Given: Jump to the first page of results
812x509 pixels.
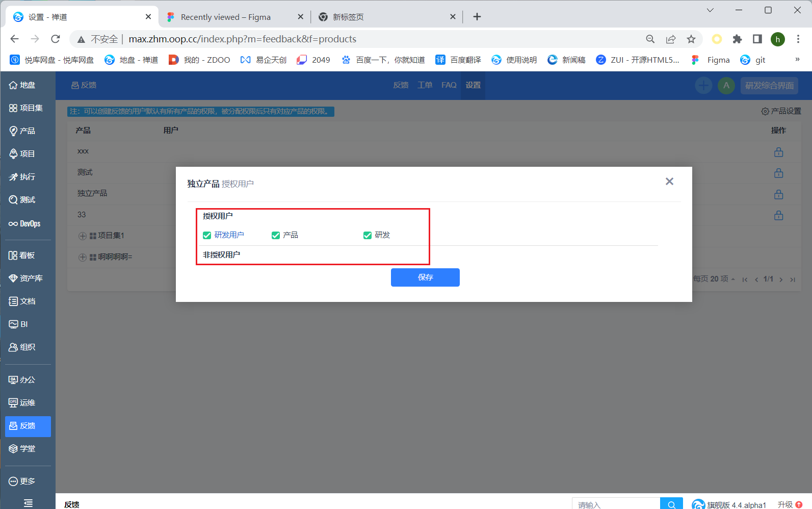Looking at the screenshot, I should 745,279.
